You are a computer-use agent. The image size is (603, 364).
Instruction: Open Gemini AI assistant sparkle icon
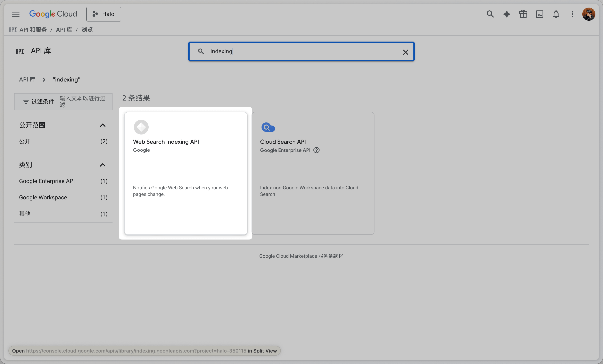tap(507, 14)
